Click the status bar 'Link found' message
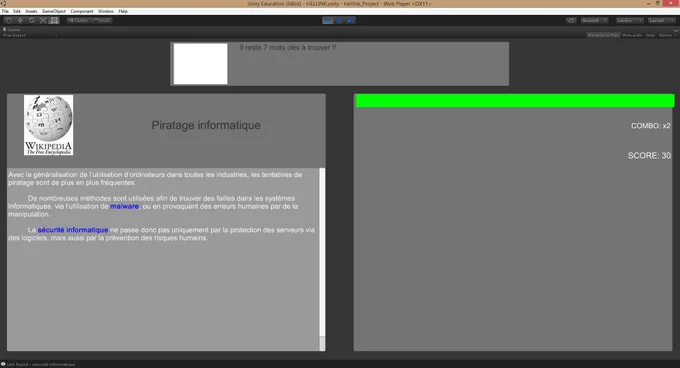This screenshot has height=368, width=680. [38, 365]
